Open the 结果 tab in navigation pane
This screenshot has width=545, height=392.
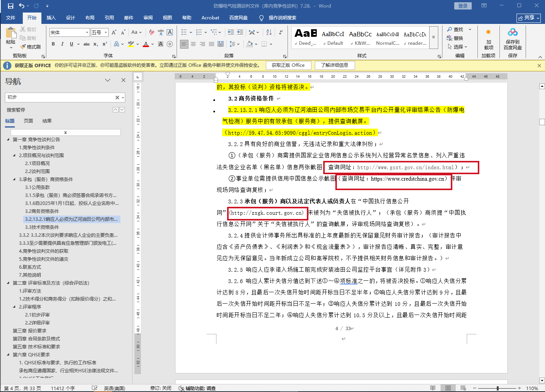(47, 121)
